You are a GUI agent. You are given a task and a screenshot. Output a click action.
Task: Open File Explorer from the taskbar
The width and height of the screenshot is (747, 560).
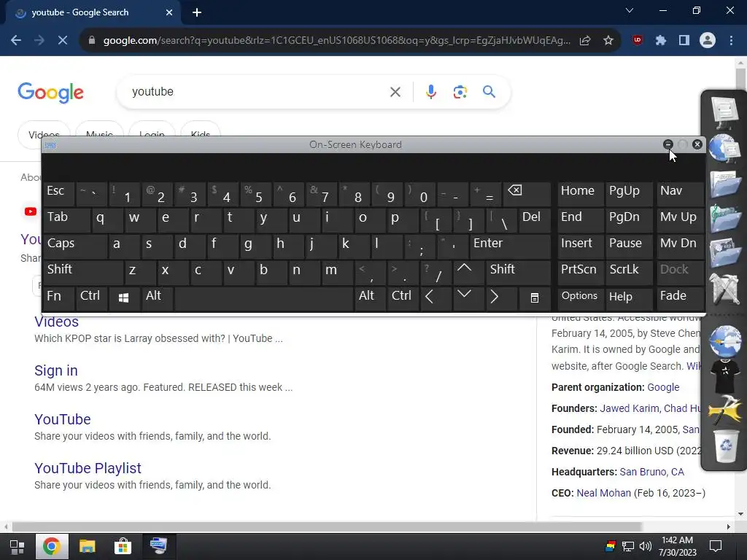coord(88,547)
